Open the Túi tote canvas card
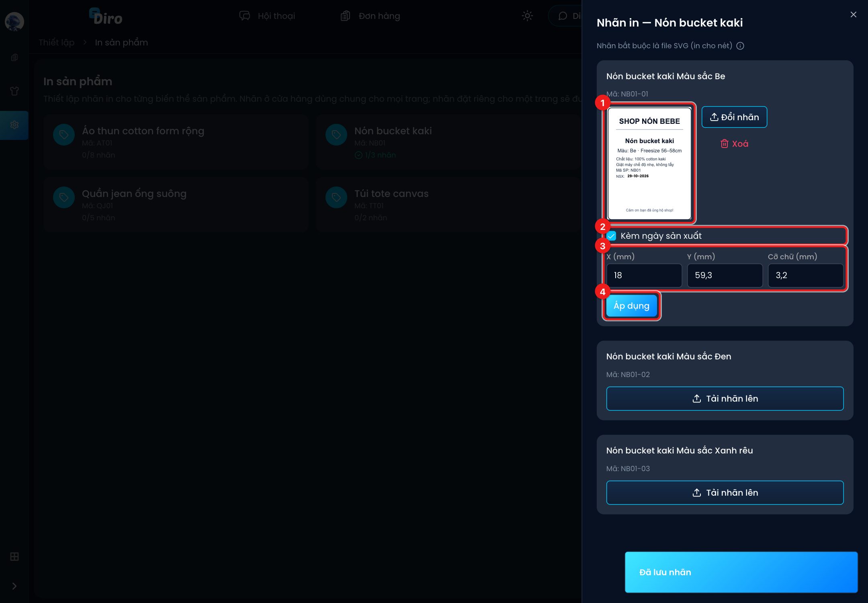The height and width of the screenshot is (603, 868). pos(448,205)
